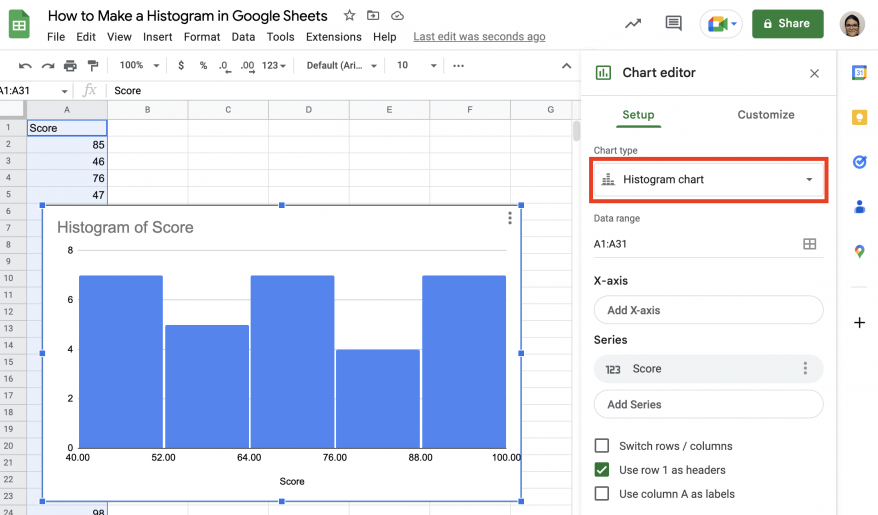Start a Google Meet call
The height and width of the screenshot is (515, 878).
(721, 24)
